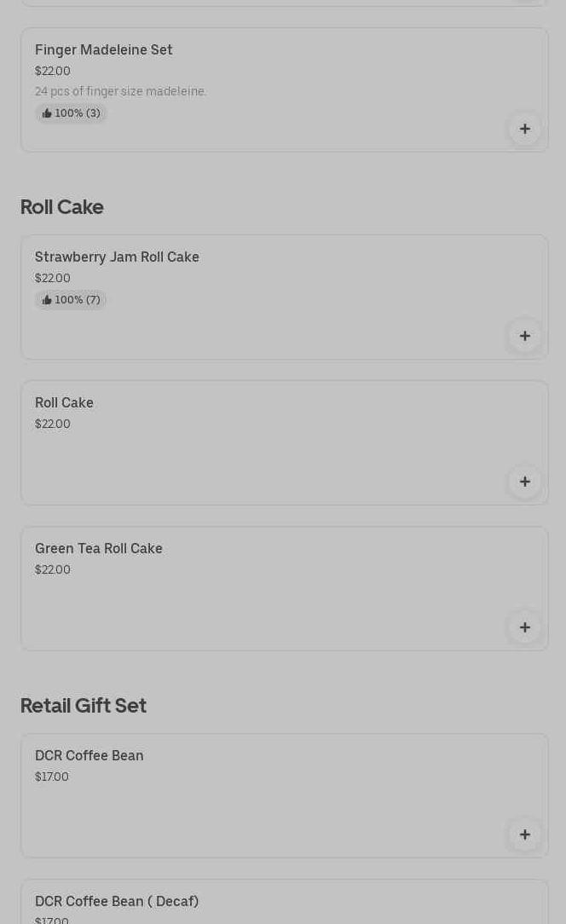This screenshot has width=566, height=924.
Task: Click the $17.00 price under DCR Coffee Bean
Action: 52,777
